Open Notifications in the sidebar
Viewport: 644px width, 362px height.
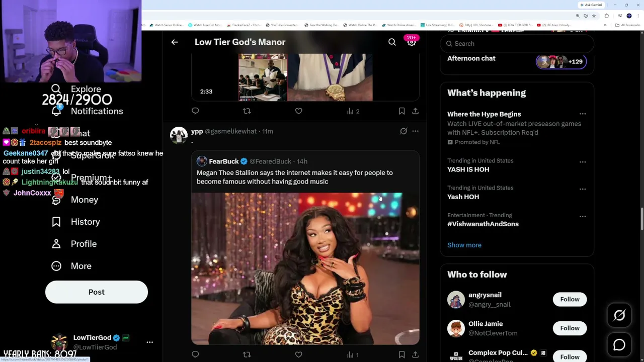point(87,111)
